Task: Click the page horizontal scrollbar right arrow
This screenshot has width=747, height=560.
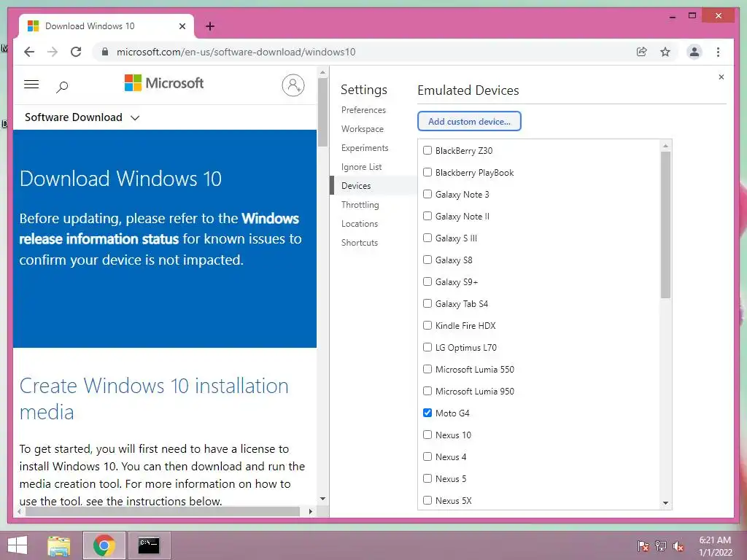Action: pos(311,512)
